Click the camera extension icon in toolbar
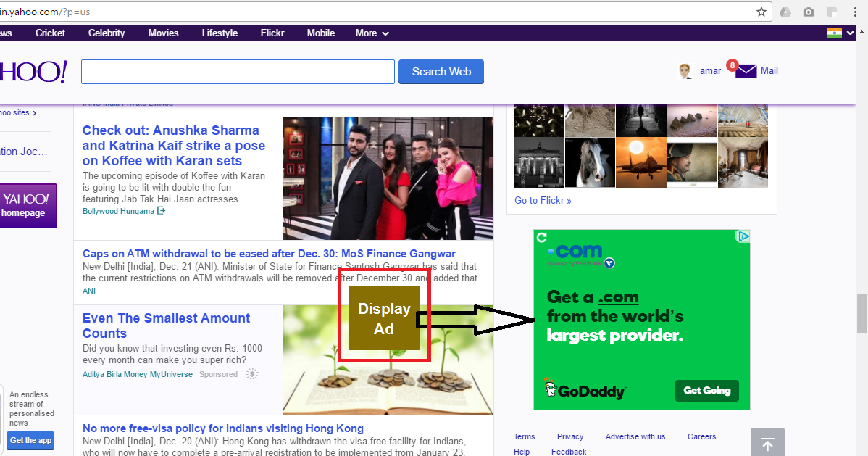The image size is (868, 456). point(808,12)
